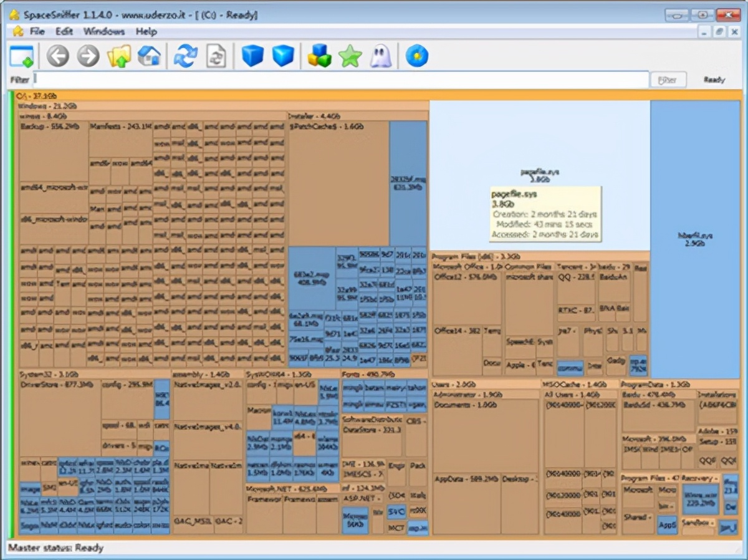Click the second blue cube detail icon

click(283, 57)
